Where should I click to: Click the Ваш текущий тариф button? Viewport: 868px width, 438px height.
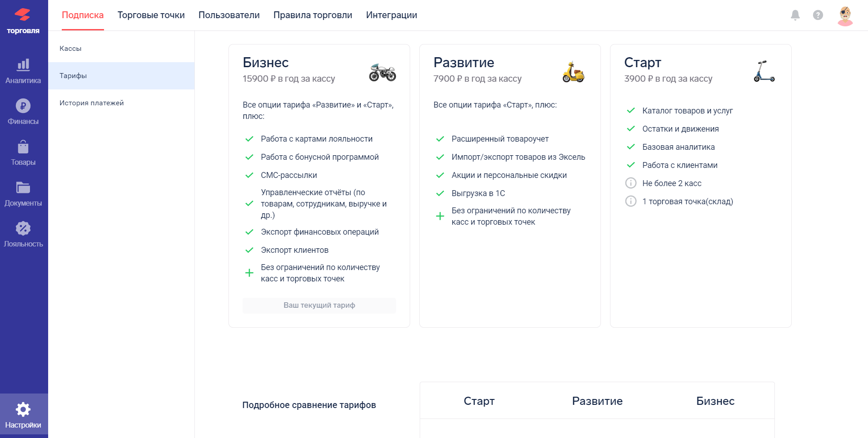(319, 305)
